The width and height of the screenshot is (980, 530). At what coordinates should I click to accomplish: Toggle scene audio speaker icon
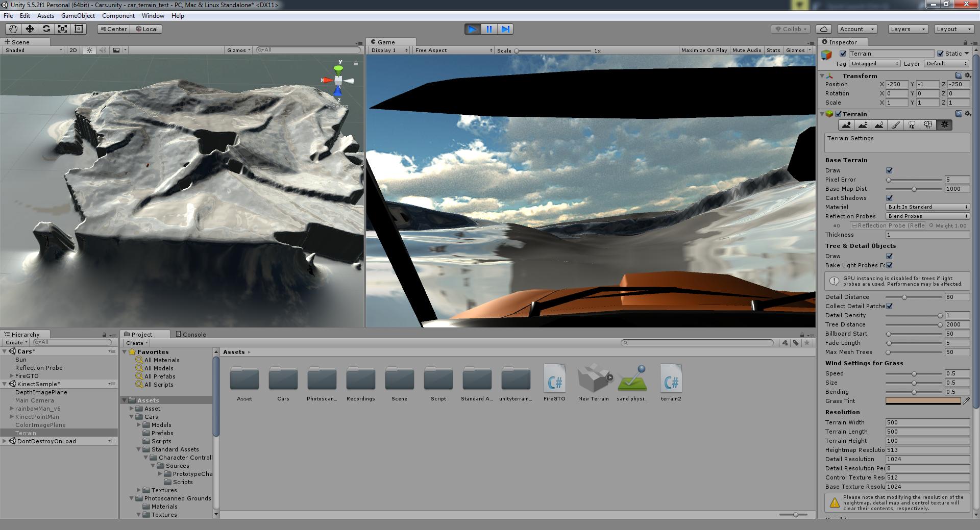coord(103,50)
